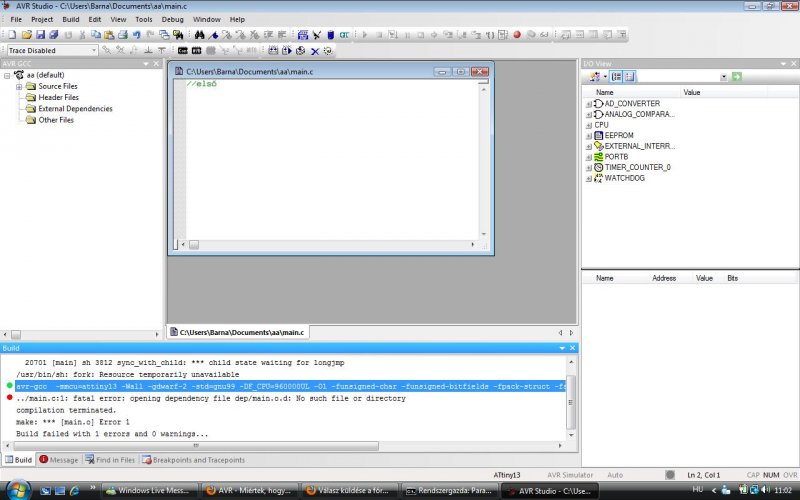Switch I/O View to flat list mode
The height and width of the screenshot is (500, 800).
pyautogui.click(x=630, y=77)
